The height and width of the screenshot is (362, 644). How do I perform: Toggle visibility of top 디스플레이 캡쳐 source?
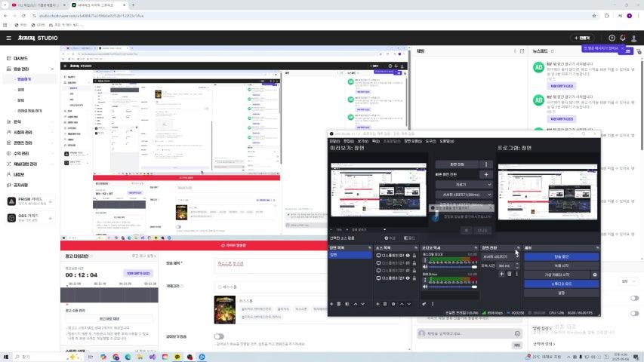(408, 256)
